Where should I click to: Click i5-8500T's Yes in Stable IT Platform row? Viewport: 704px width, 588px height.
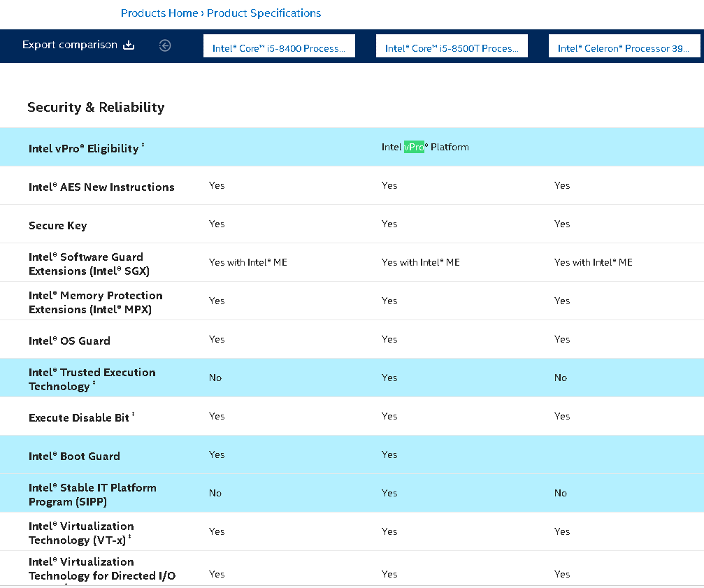coord(389,494)
